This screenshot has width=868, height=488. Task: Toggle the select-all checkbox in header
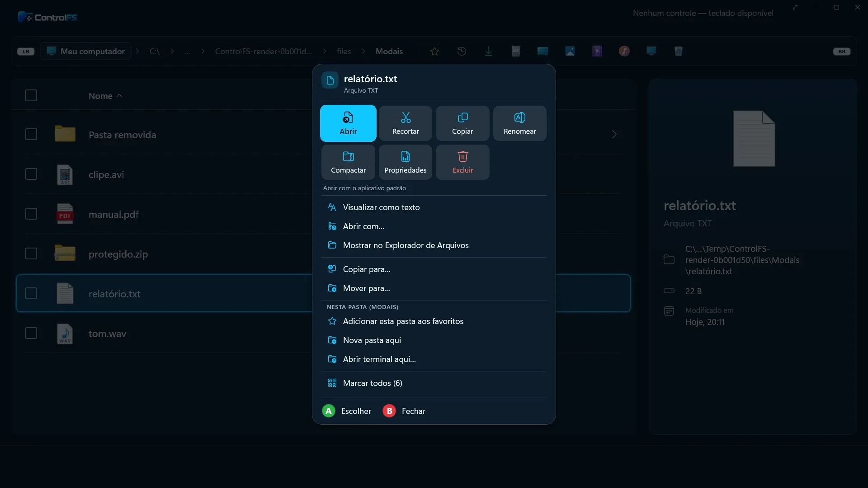click(x=31, y=96)
